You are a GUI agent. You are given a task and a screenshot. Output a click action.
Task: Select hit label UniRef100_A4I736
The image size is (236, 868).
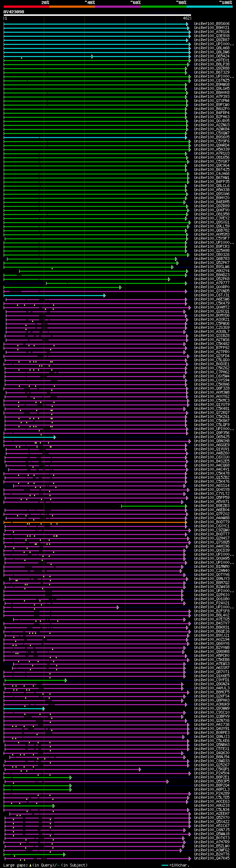click(212, 725)
